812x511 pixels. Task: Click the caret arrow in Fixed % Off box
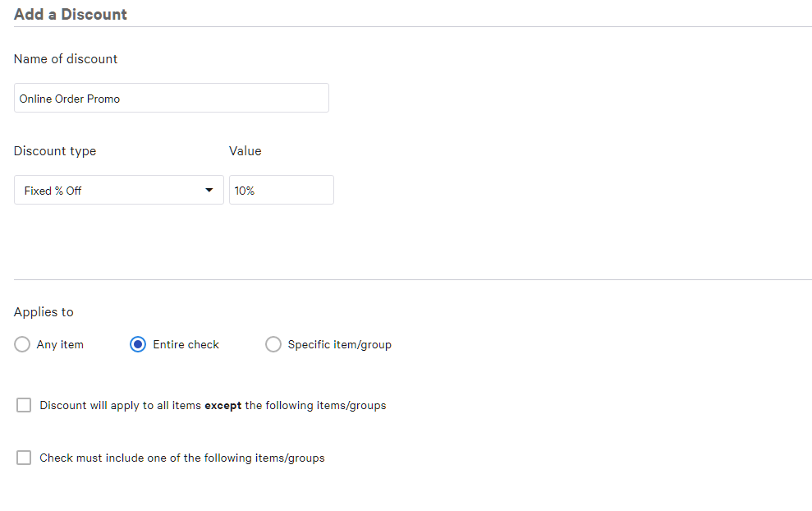tap(209, 191)
